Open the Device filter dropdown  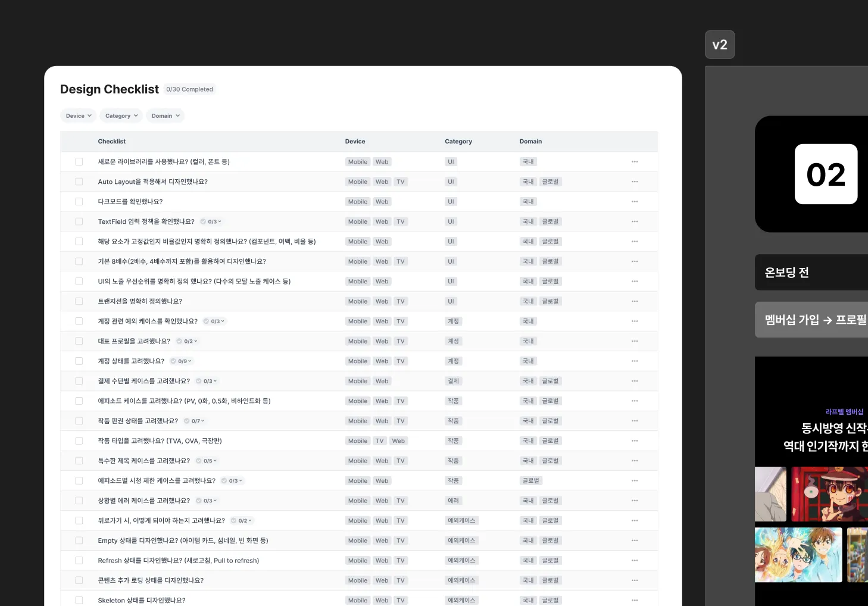79,116
